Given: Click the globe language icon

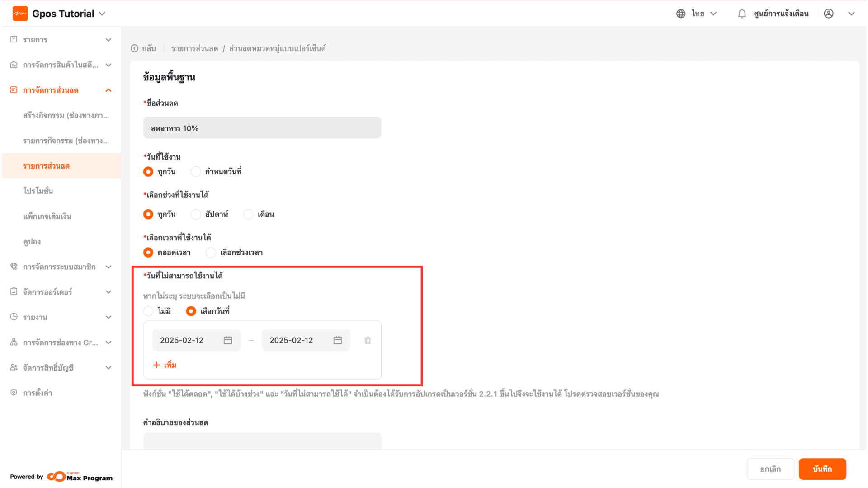Looking at the screenshot, I should point(681,14).
